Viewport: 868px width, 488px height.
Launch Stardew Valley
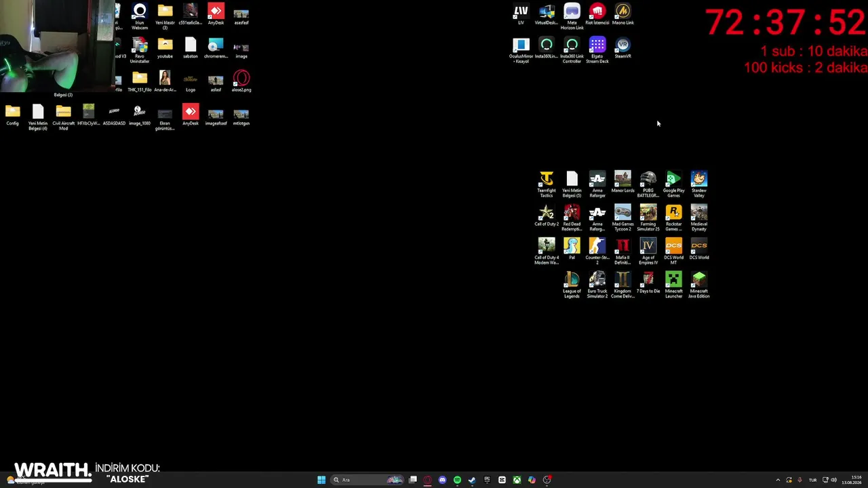pyautogui.click(x=699, y=184)
